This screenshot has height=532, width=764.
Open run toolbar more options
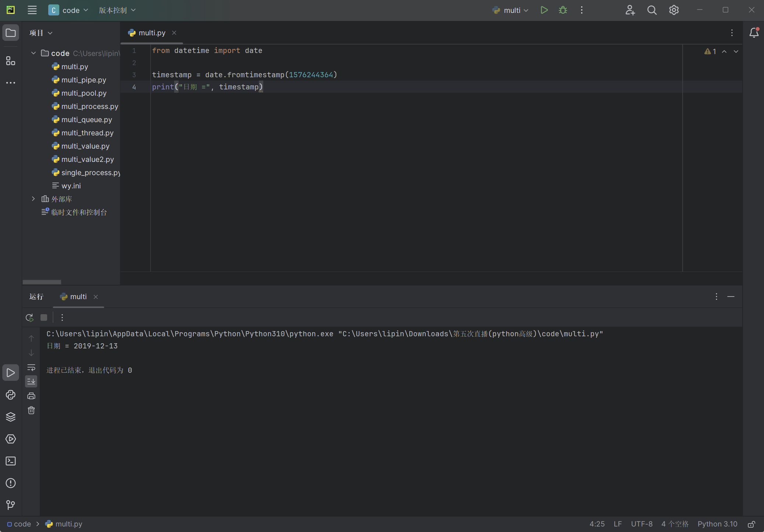point(62,318)
